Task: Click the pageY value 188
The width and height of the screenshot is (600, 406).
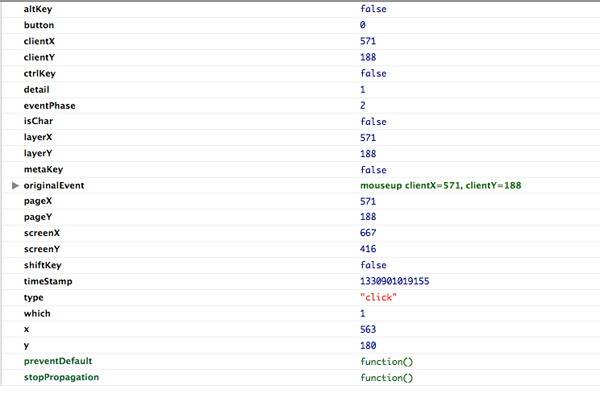Action: coord(368,217)
